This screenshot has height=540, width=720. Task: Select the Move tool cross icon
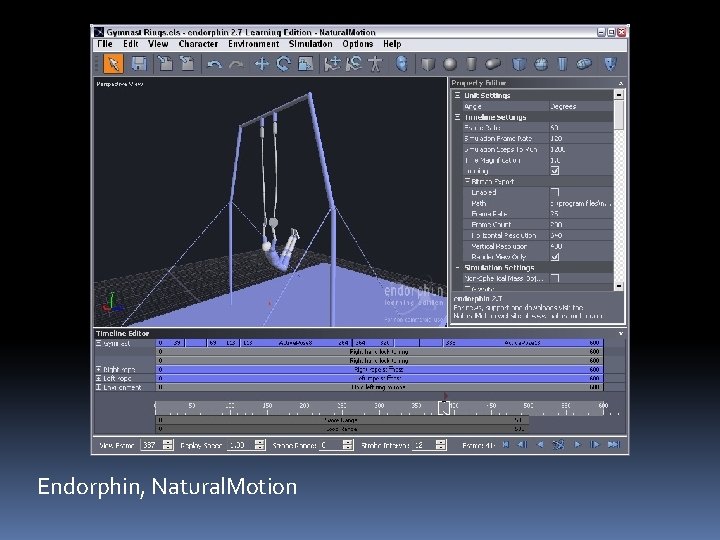[x=262, y=63]
